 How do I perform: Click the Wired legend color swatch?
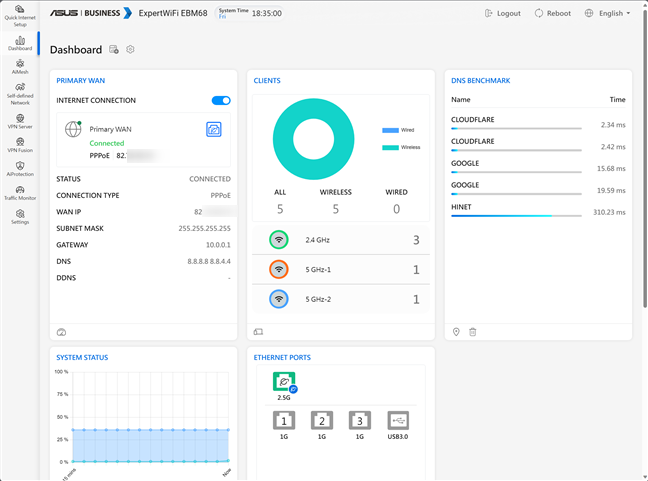click(x=390, y=130)
